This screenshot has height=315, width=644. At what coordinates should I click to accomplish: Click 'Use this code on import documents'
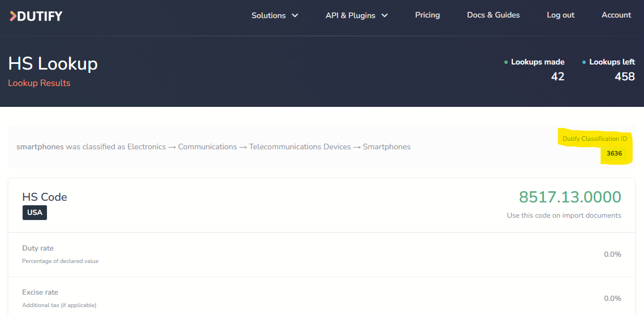(564, 215)
